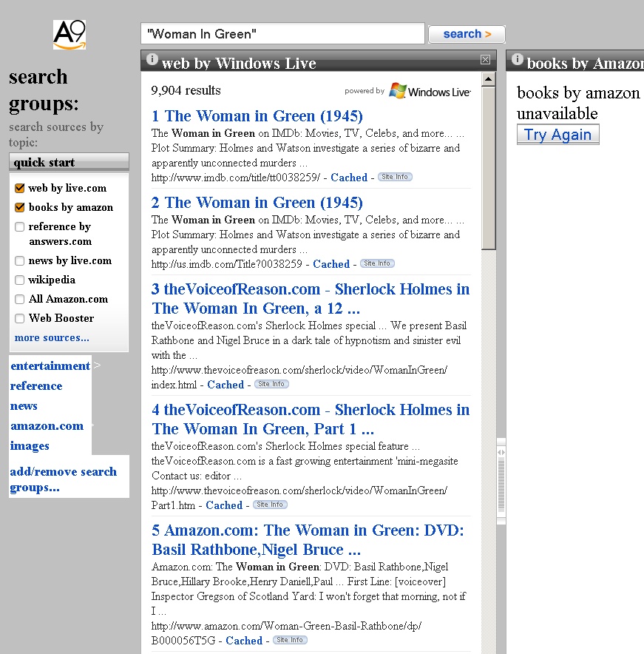The image size is (644, 654).
Task: Focus the "Woman In Green" search field
Action: click(282, 34)
